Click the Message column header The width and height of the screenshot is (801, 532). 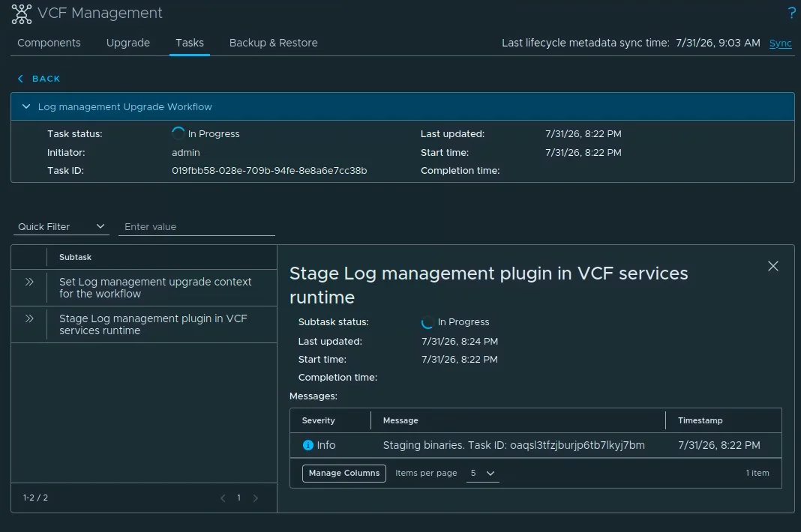(x=400, y=420)
